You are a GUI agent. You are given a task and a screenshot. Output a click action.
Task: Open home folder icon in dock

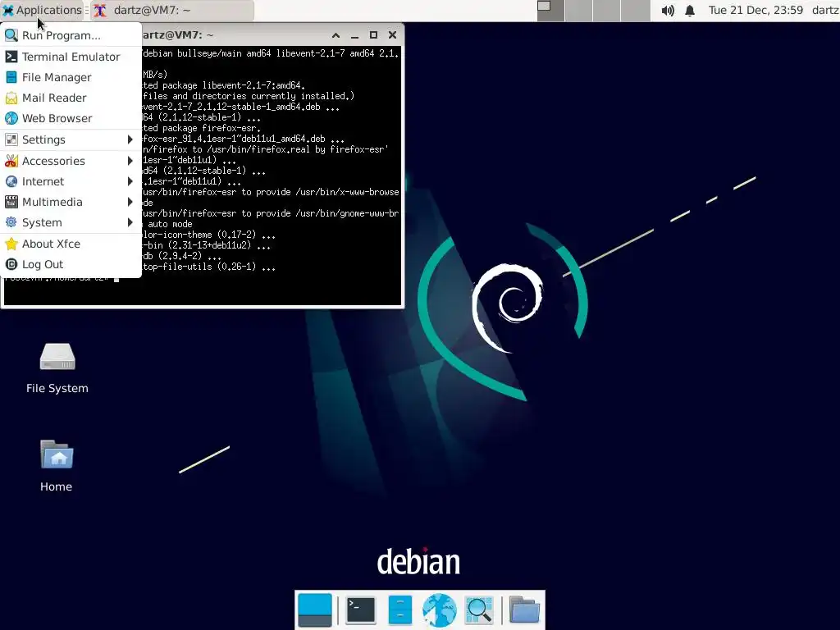point(524,610)
